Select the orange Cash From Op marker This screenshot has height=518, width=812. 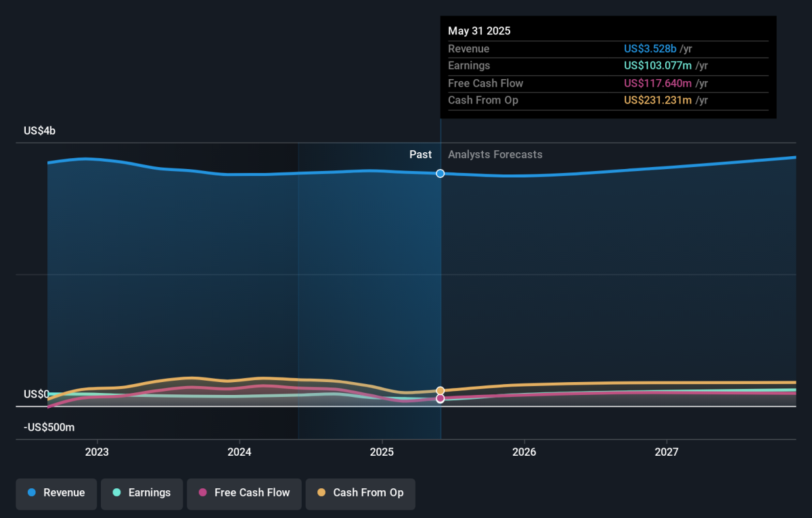[x=441, y=391]
